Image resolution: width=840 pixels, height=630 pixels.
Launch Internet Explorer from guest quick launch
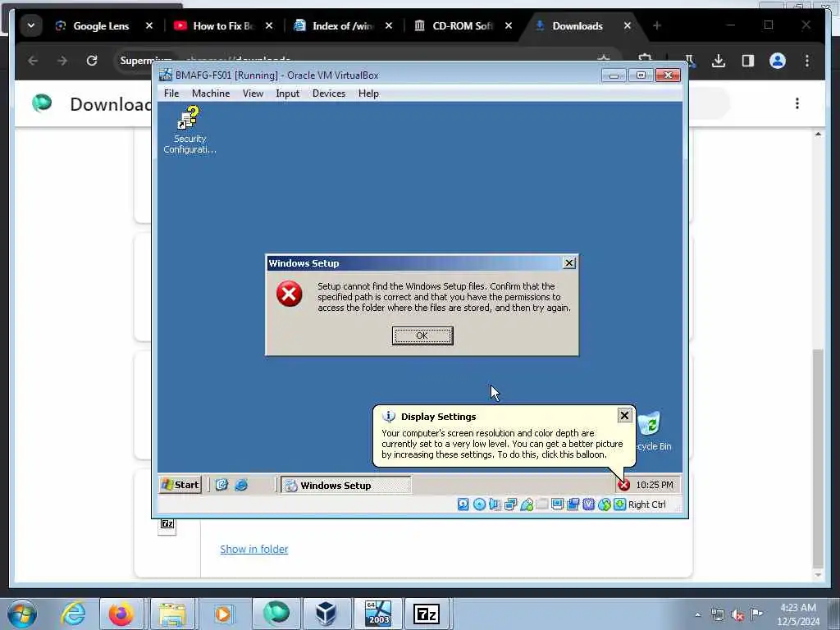(242, 485)
